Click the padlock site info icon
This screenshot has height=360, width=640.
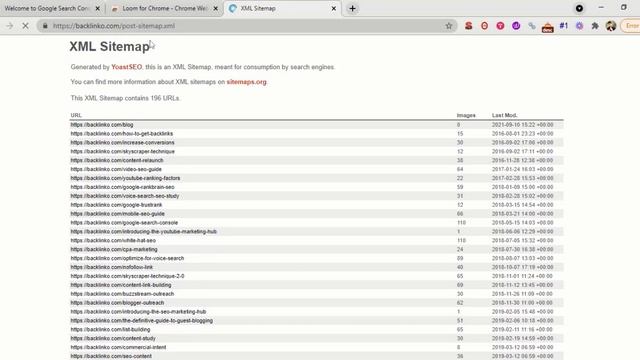pyautogui.click(x=45, y=26)
